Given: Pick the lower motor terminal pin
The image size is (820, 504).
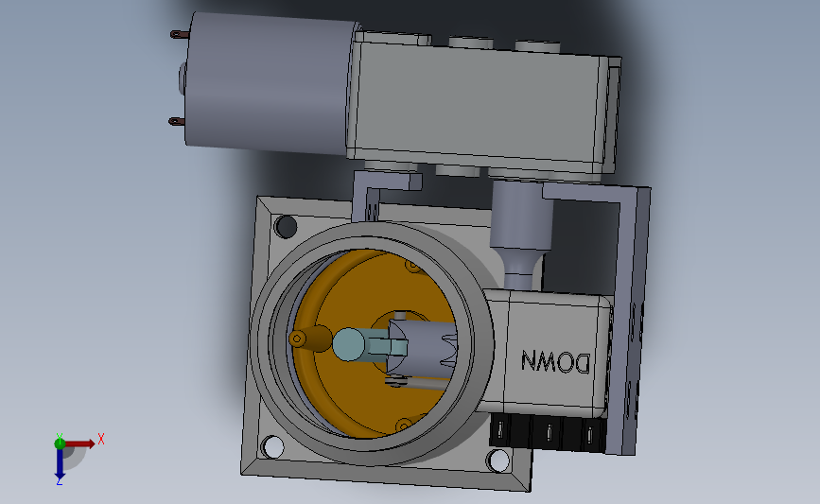Looking at the screenshot, I should [x=177, y=121].
